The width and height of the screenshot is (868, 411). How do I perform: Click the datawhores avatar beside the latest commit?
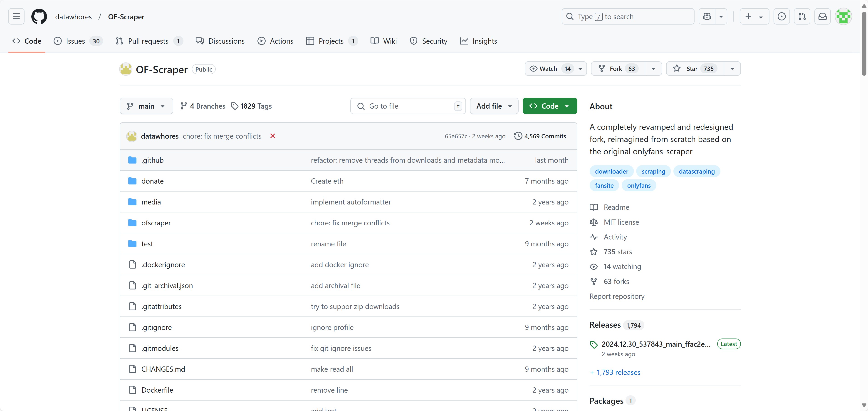(x=132, y=136)
